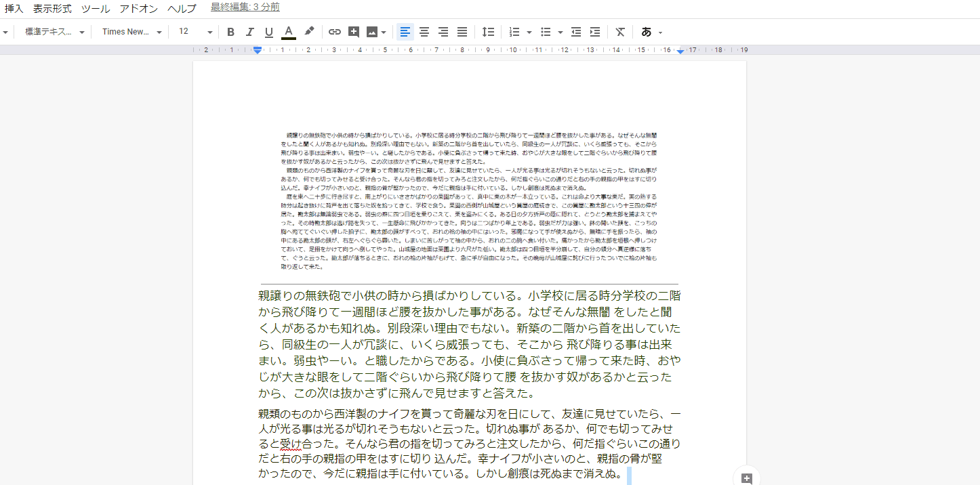
Task: Toggle bold formatting
Action: (x=230, y=32)
